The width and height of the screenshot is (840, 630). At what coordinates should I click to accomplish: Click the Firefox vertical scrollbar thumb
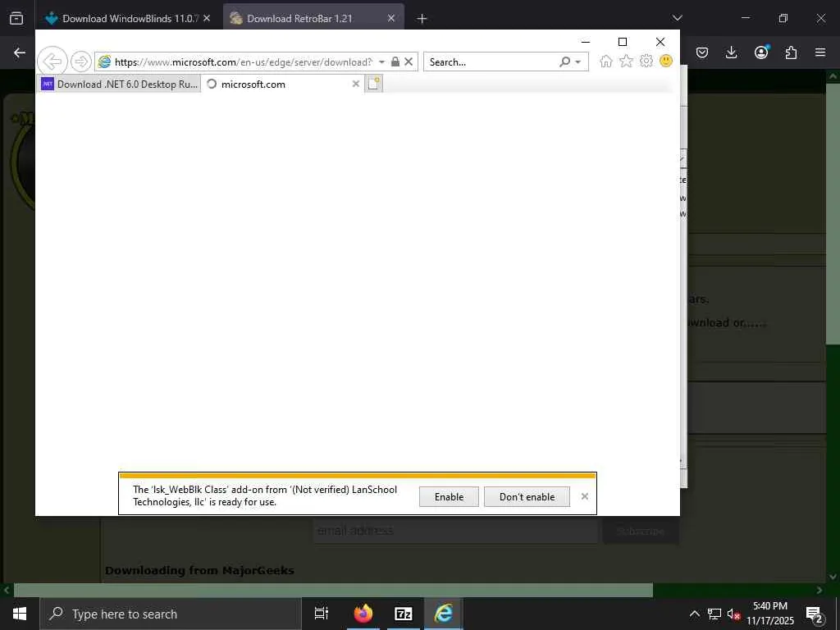(x=833, y=213)
